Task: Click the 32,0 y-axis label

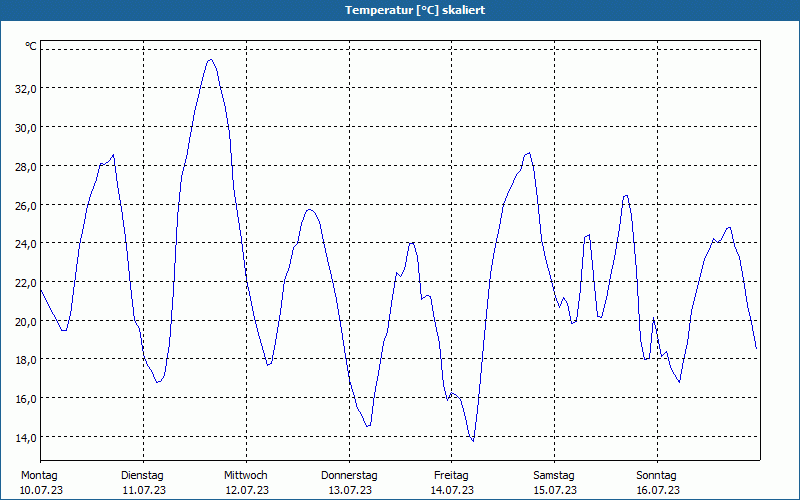Action: (x=26, y=89)
